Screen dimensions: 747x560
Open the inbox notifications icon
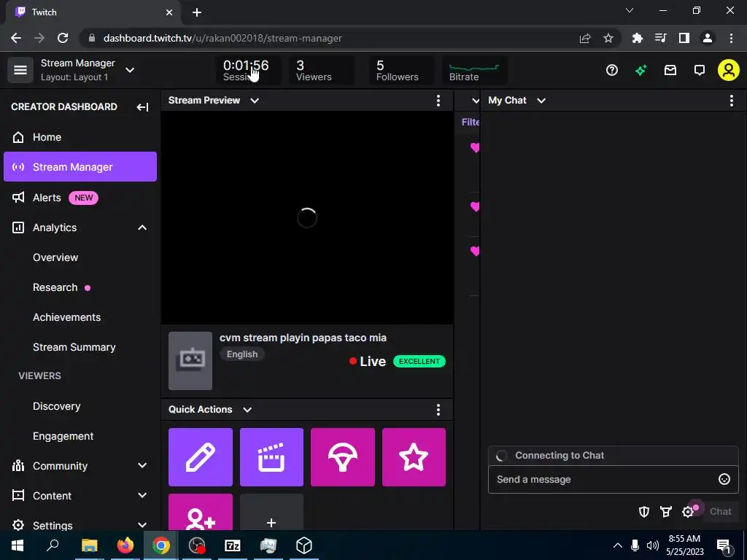pos(670,71)
